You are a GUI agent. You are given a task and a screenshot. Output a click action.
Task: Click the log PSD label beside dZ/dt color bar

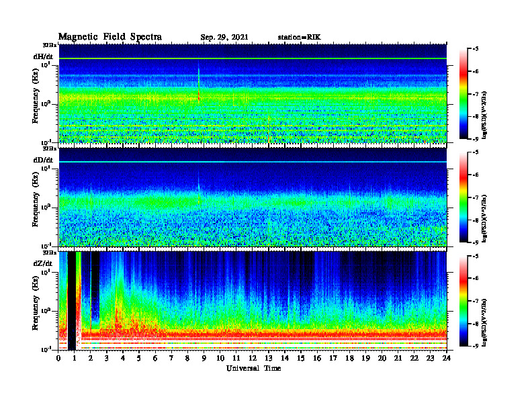coord(484,322)
